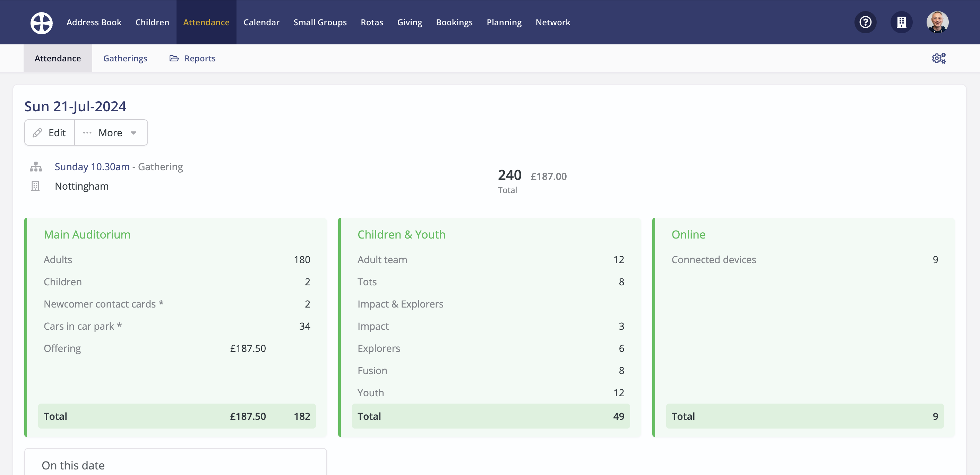The height and width of the screenshot is (475, 980).
Task: Open the sites building icon in header
Action: point(901,23)
